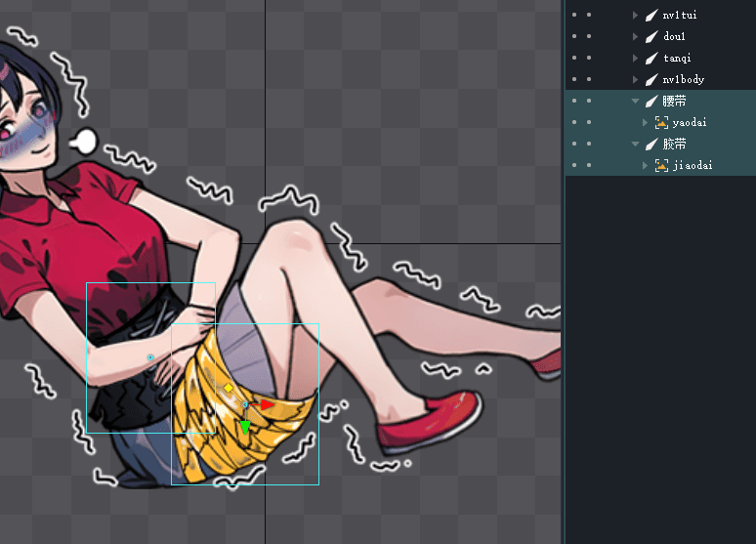Expand the nv1tui bone in the tree
The width and height of the screenshot is (756, 544).
(636, 15)
